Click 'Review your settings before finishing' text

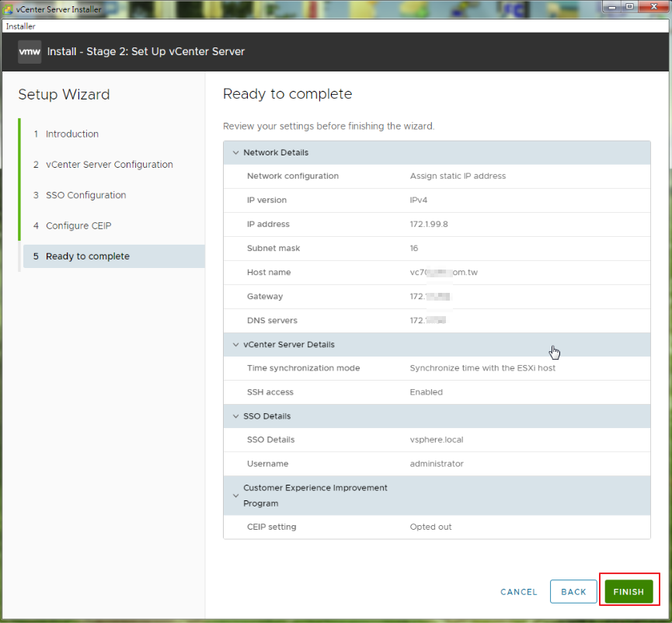pos(329,127)
